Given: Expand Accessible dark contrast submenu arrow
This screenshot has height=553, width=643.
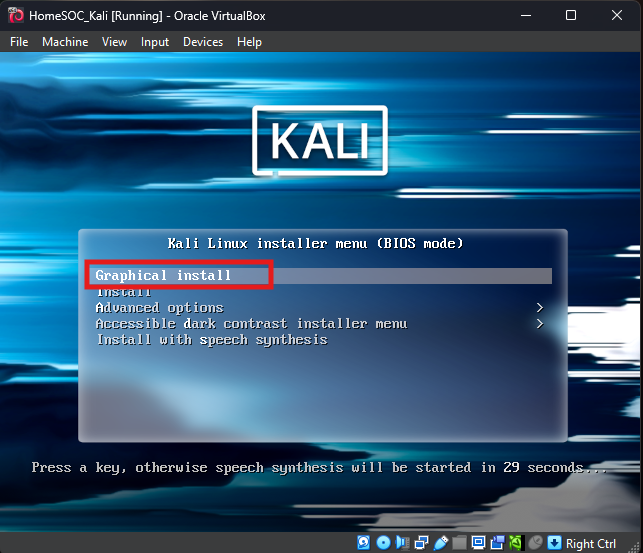Looking at the screenshot, I should coord(540,324).
